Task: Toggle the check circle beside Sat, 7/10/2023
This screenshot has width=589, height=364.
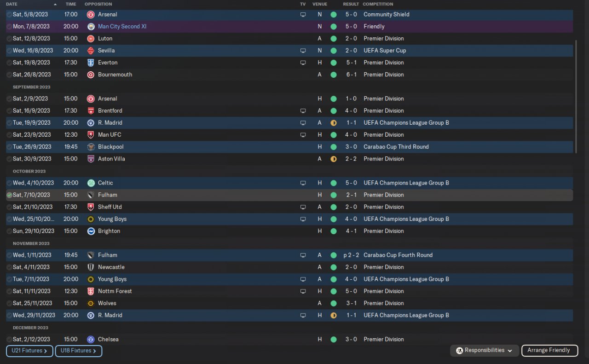Action: [x=9, y=195]
